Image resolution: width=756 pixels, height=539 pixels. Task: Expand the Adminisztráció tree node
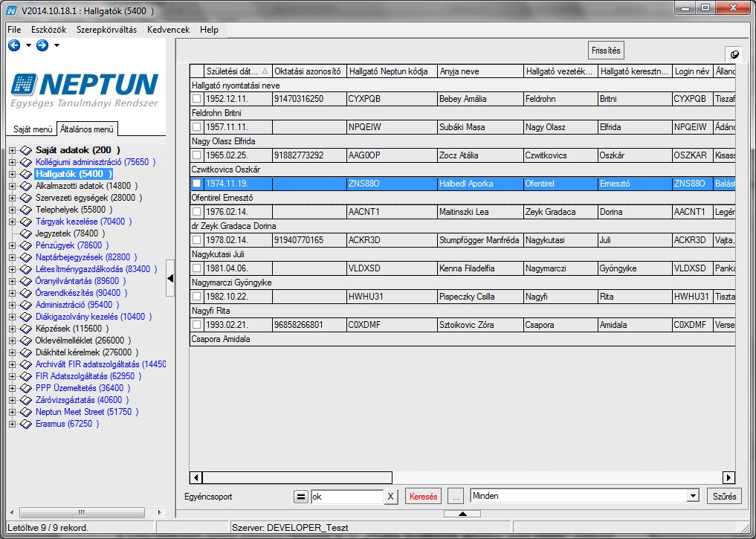(x=13, y=305)
